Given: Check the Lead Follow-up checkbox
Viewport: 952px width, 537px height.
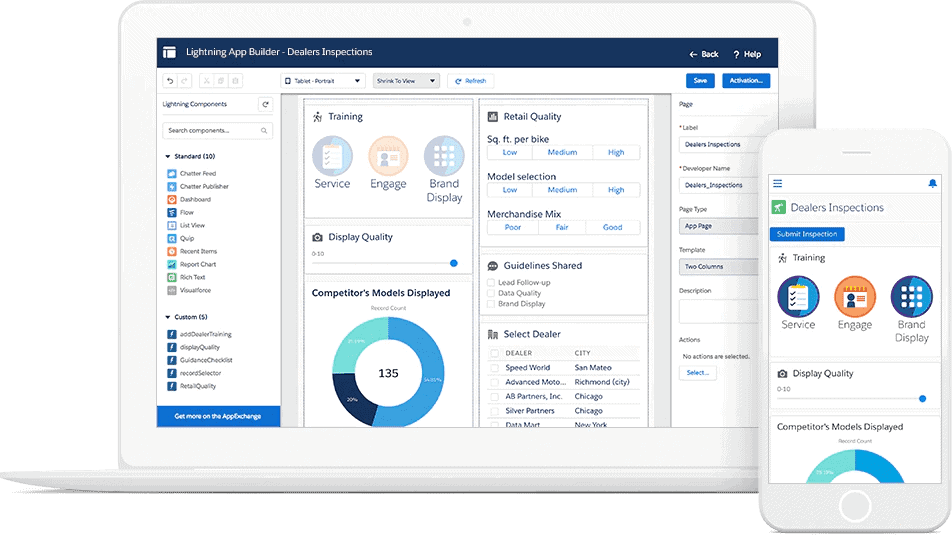Looking at the screenshot, I should point(491,282).
